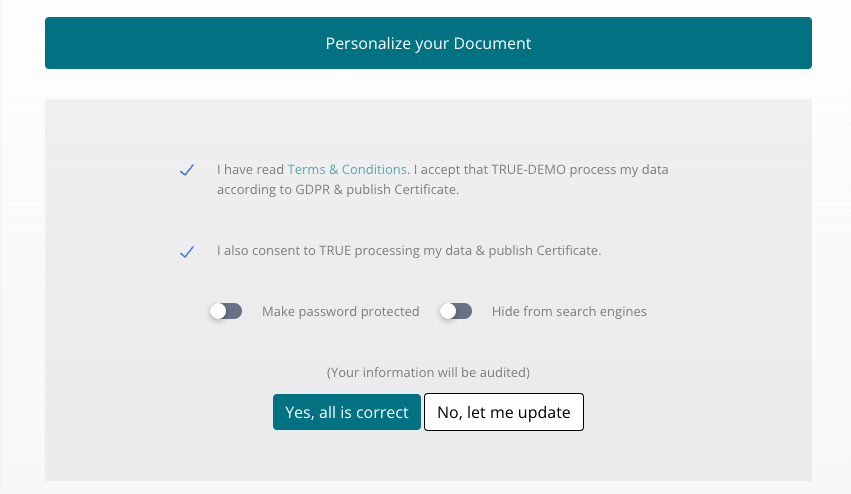851x494 pixels.
Task: Click the Hide from search engines label
Action: tap(569, 312)
